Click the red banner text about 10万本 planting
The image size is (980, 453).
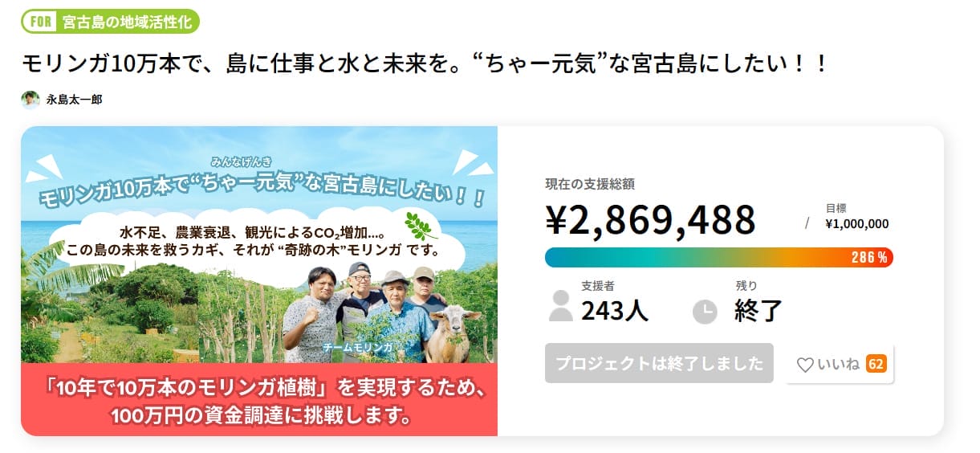[258, 399]
